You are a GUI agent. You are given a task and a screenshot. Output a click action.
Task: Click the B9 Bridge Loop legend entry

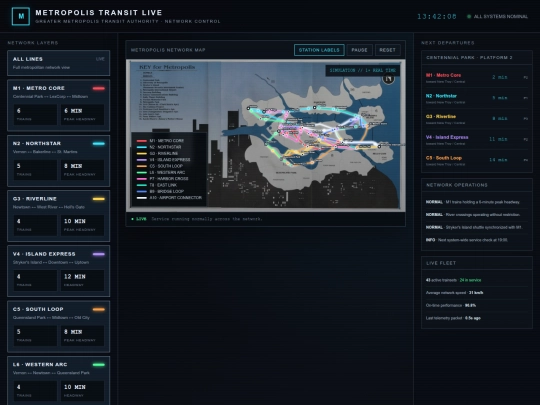(x=160, y=191)
